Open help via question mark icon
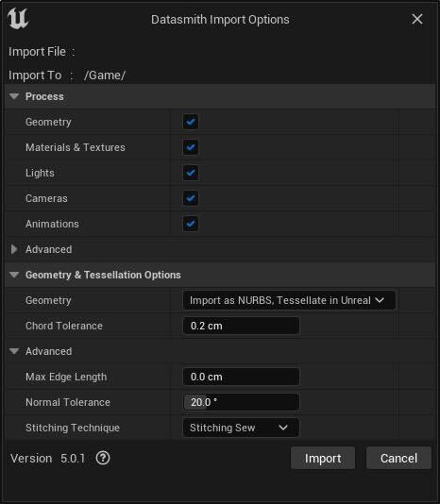440x504 pixels. (103, 458)
